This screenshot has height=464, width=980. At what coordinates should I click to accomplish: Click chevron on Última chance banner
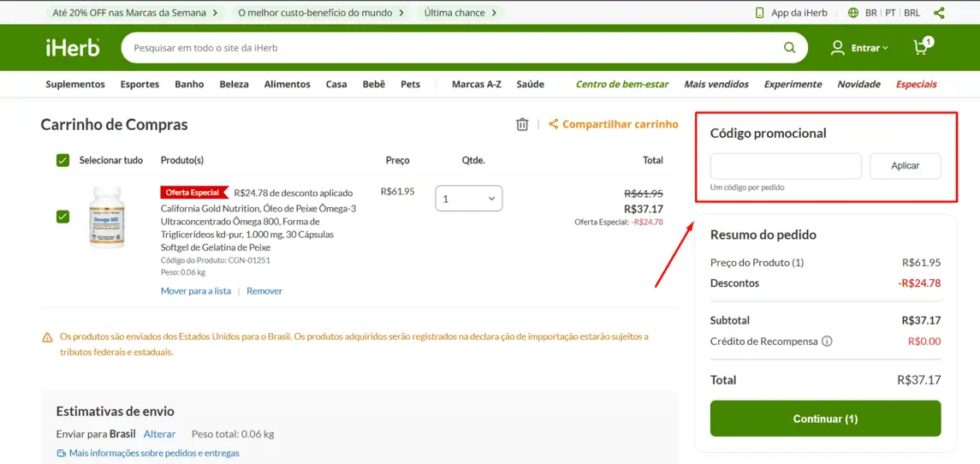coord(494,13)
